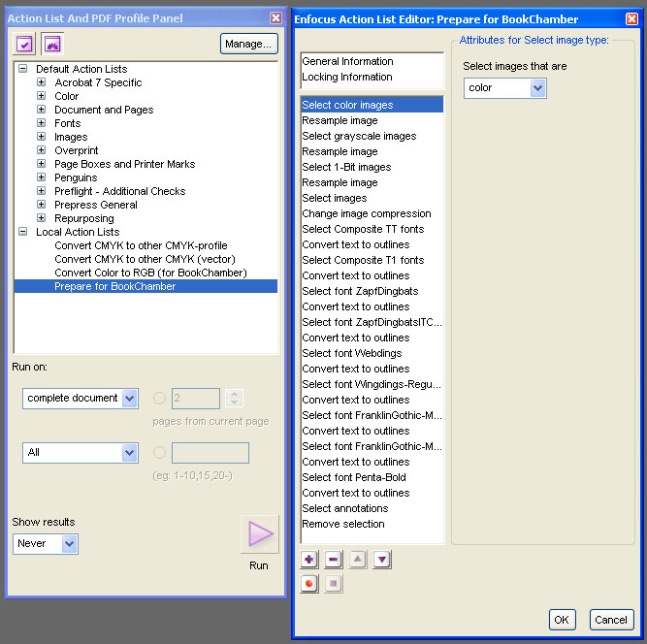Expand the Overprint folder
This screenshot has height=644, width=647.
[x=42, y=150]
